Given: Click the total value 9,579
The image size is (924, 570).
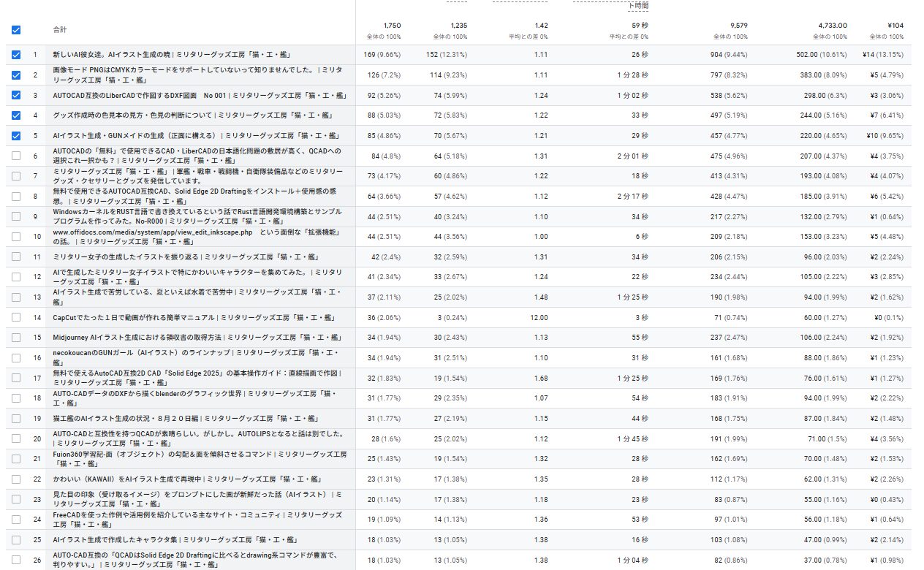Looking at the screenshot, I should 738,25.
